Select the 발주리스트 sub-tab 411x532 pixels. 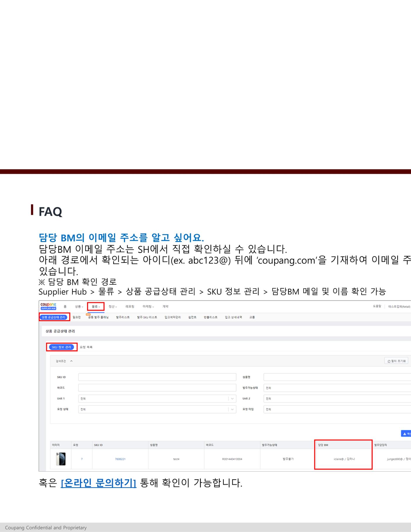click(123, 317)
